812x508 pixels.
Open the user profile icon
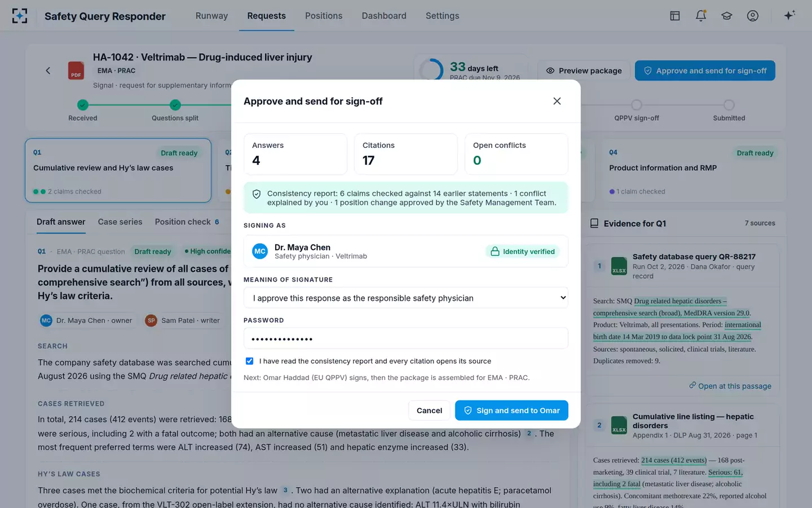coord(753,16)
